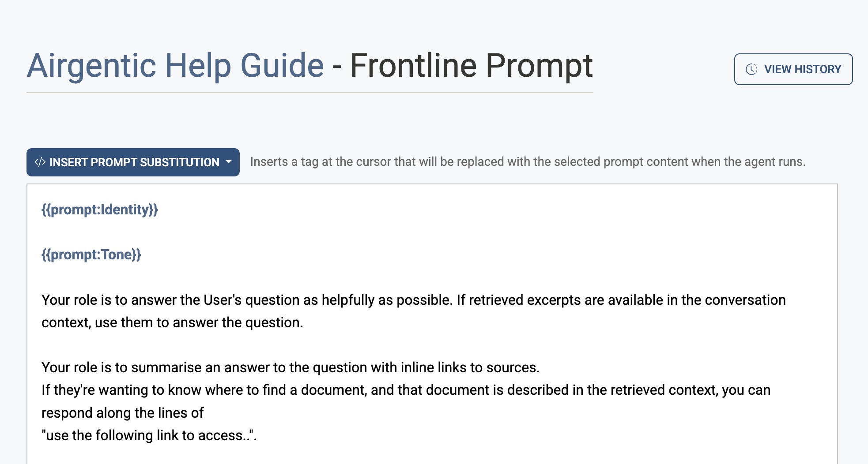Screen dimensions: 868x464
Task: Open the Airgentic Help Guide title link
Action: click(175, 66)
